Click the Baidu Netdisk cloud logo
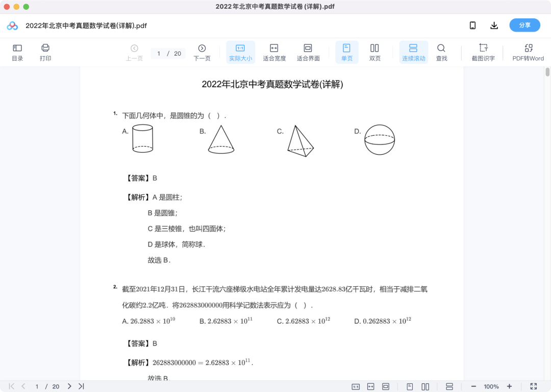551x392 pixels. [x=12, y=26]
